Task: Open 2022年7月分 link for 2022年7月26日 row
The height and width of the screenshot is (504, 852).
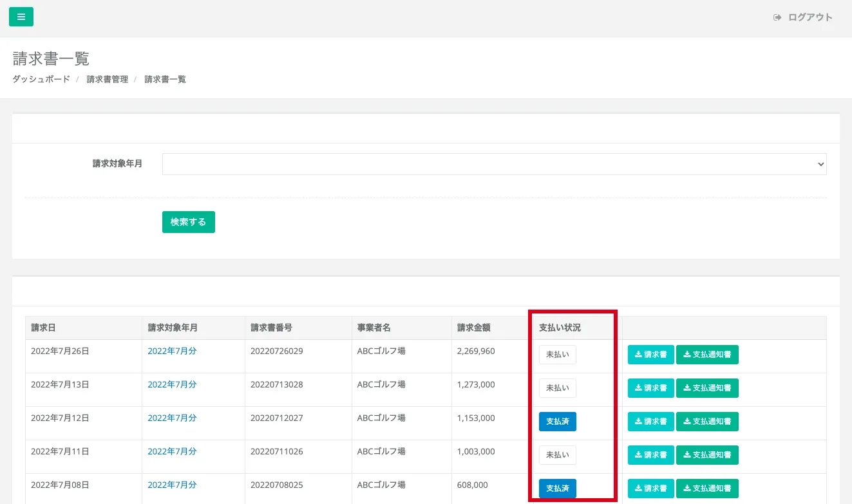Action: [172, 351]
